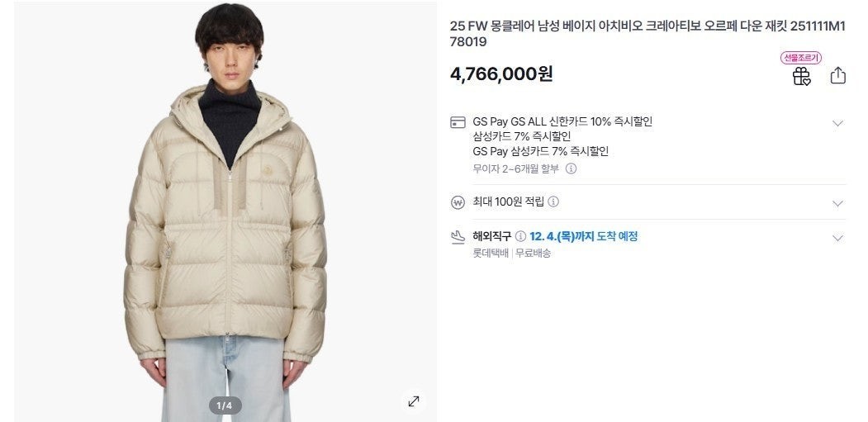Click the product title text
The width and height of the screenshot is (868, 422).
[x=647, y=34]
